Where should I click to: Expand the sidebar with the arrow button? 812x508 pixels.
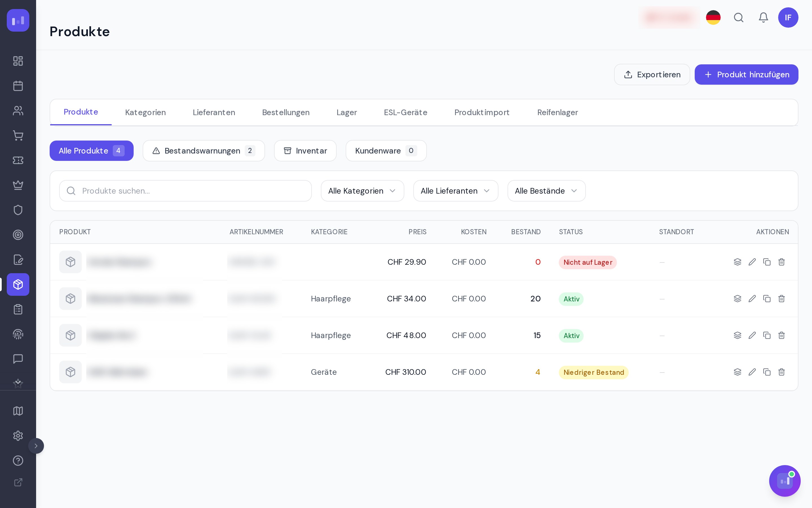[x=36, y=446]
